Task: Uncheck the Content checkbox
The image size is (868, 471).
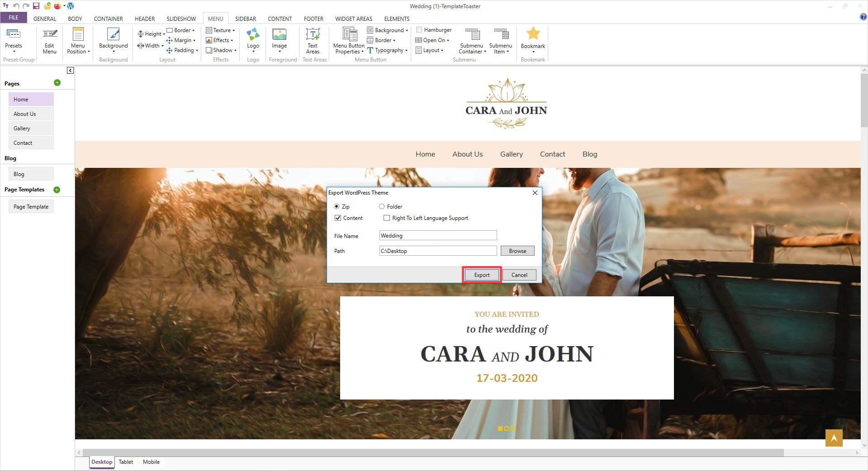Action: (338, 218)
